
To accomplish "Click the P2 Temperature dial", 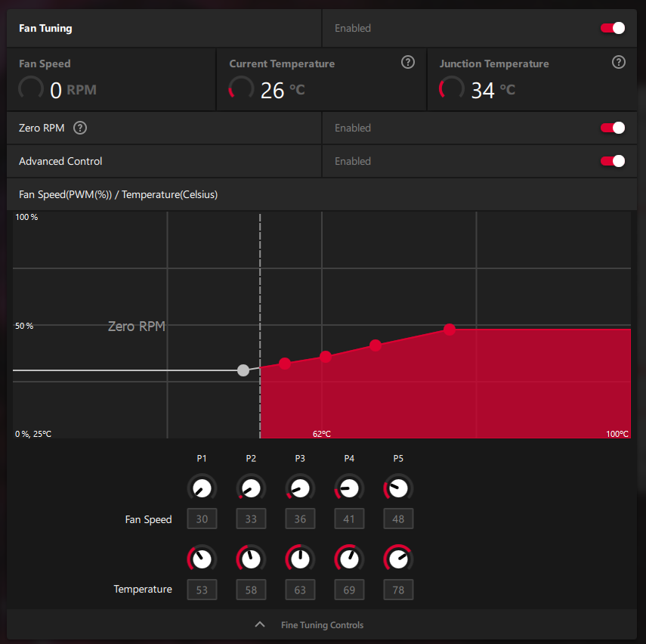I will [251, 559].
